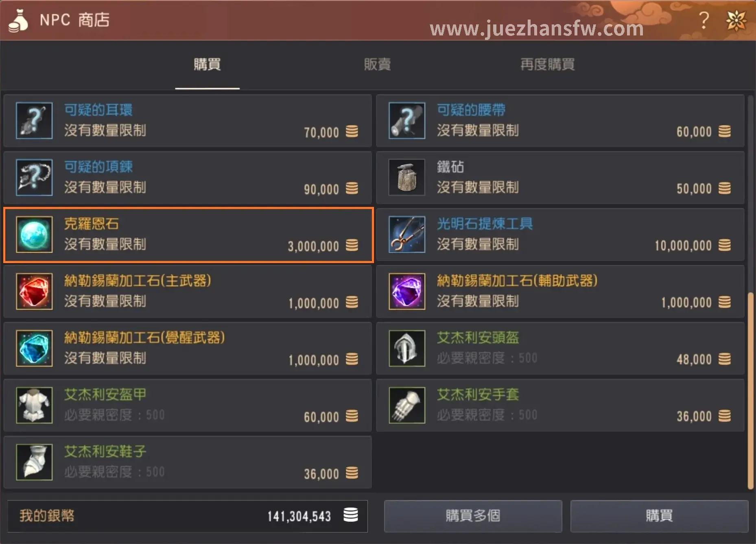Click the 克羅恩石 green orb icon

(34, 235)
